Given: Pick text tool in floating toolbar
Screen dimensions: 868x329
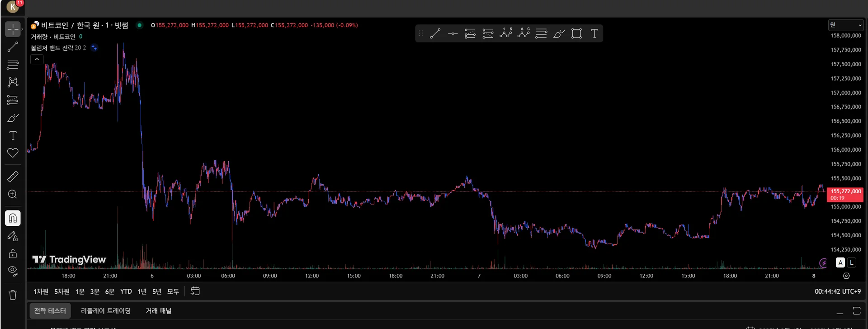Looking at the screenshot, I should pos(594,33).
